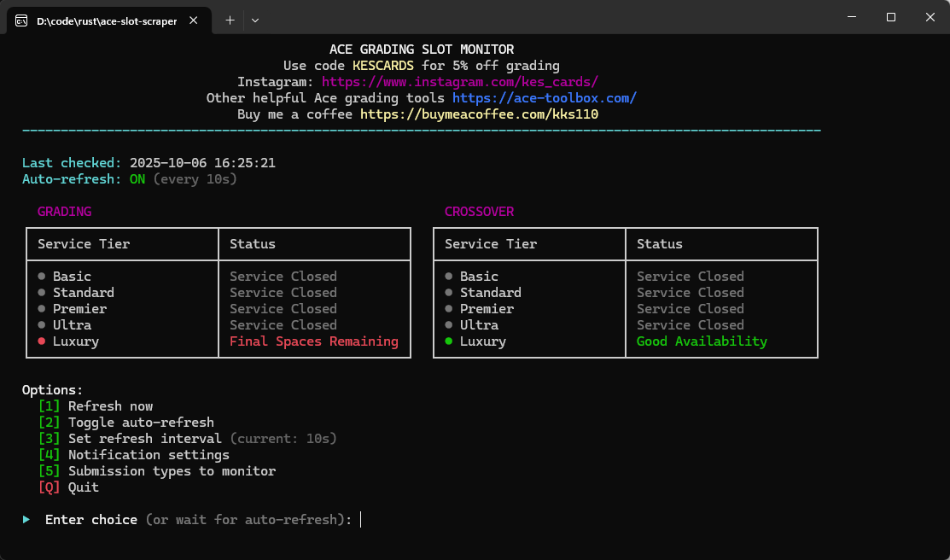Open the ace-toolbox.com link
The width and height of the screenshot is (950, 560).
[544, 97]
